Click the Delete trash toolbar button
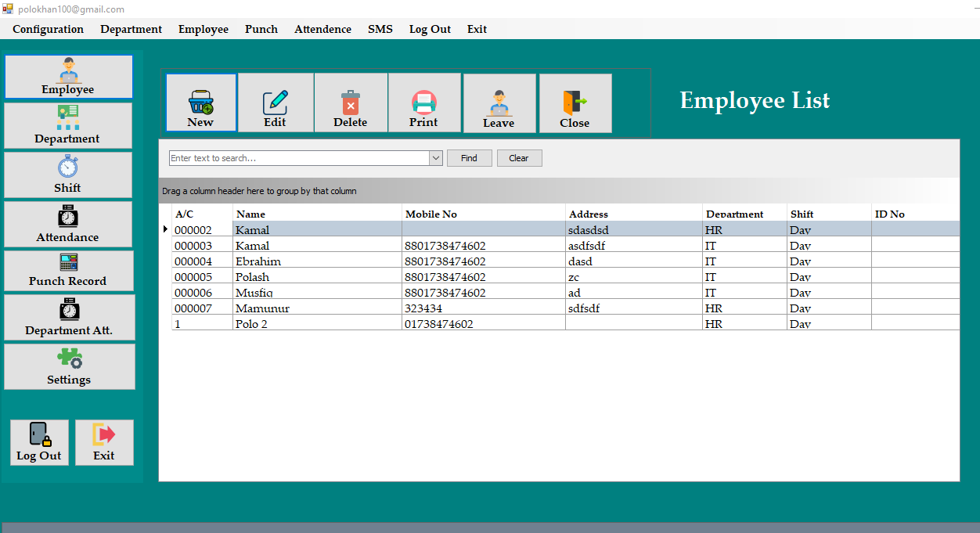Image resolution: width=980 pixels, height=533 pixels. click(351, 103)
